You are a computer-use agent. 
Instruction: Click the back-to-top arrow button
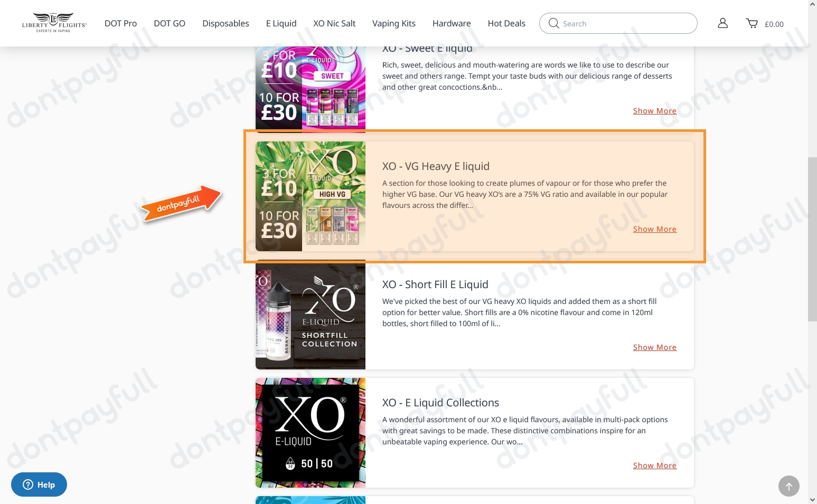pyautogui.click(x=788, y=486)
